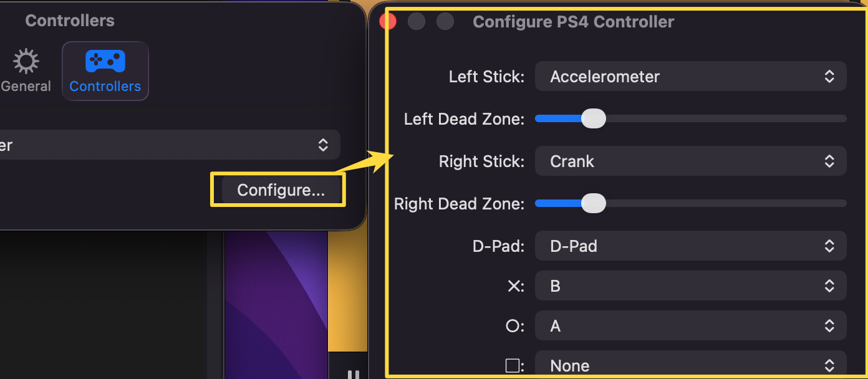Click the Left Dead Zone slider knob

point(594,118)
